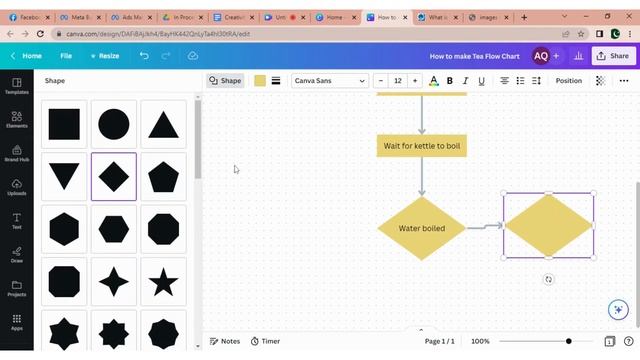Undo the last action

point(144,56)
